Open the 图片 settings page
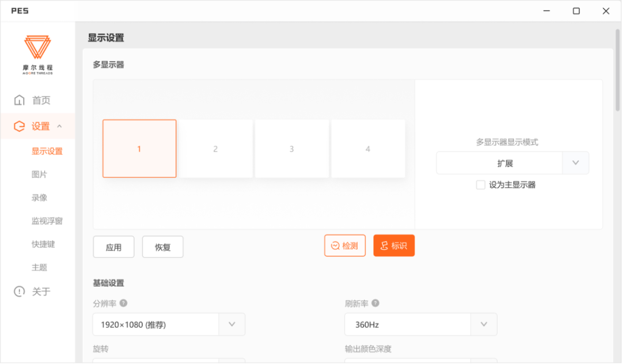622x364 pixels. [39, 175]
